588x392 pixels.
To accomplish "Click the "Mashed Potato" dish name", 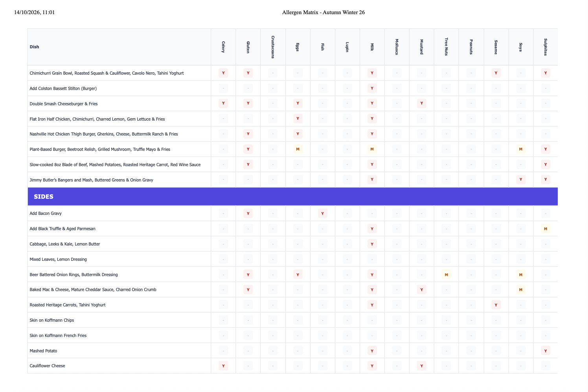I will click(x=43, y=351).
